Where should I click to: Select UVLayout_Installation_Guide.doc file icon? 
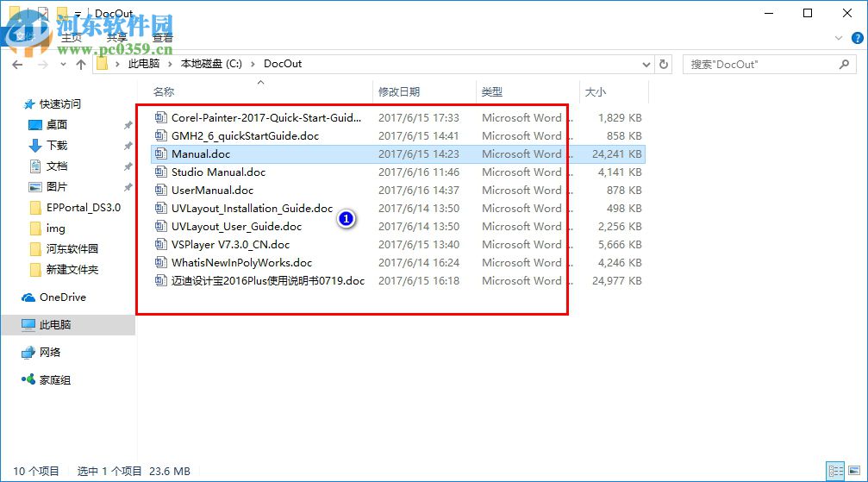(160, 209)
